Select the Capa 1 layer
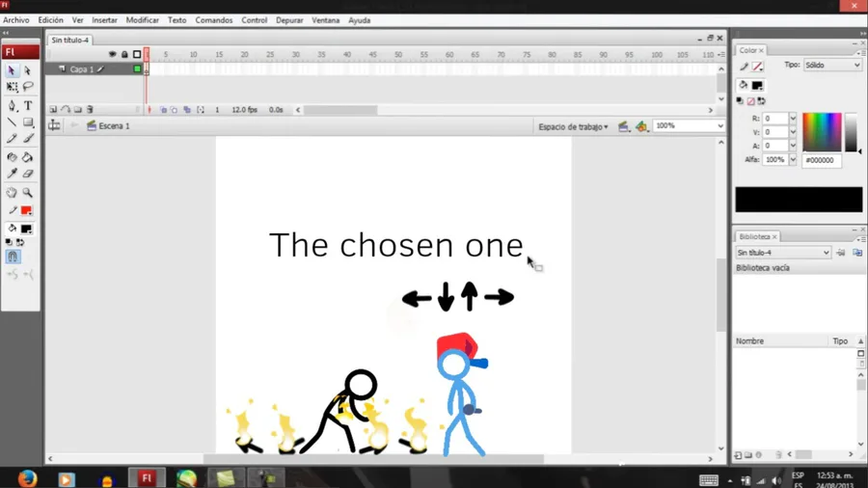This screenshot has height=488, width=868. coord(82,69)
